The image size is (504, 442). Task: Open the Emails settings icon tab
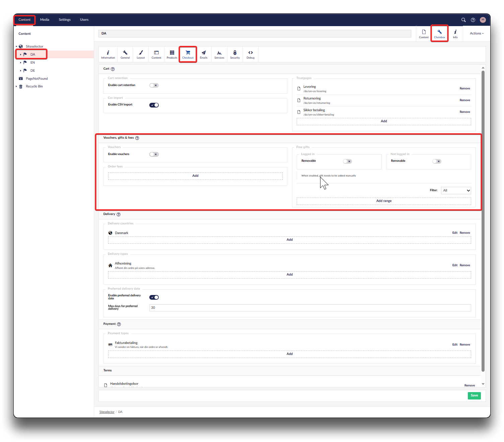click(204, 54)
